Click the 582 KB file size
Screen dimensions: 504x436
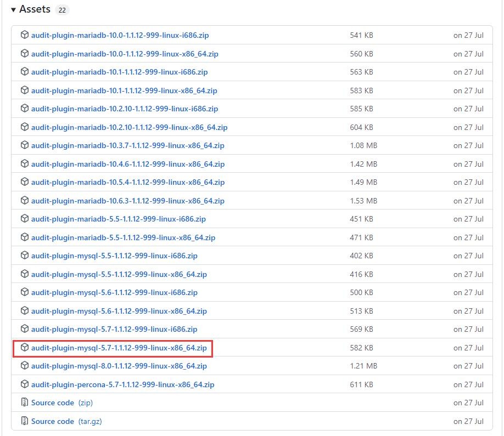(361, 348)
